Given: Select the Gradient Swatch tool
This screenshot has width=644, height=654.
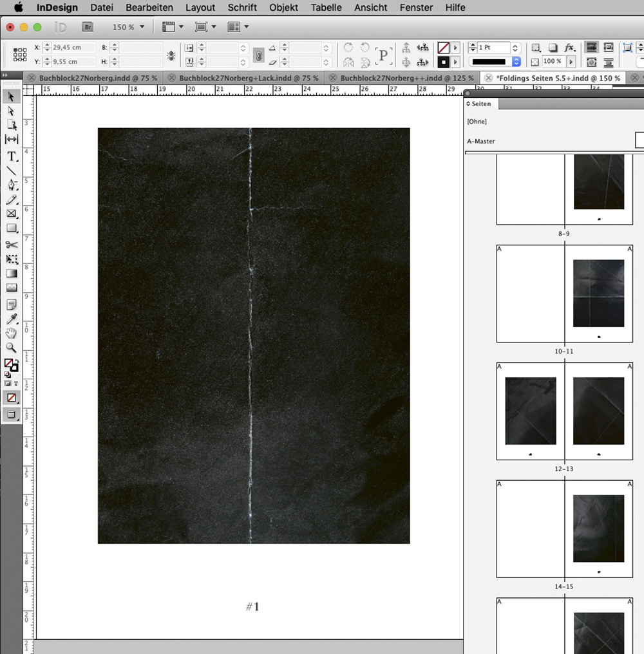Looking at the screenshot, I should 10,273.
